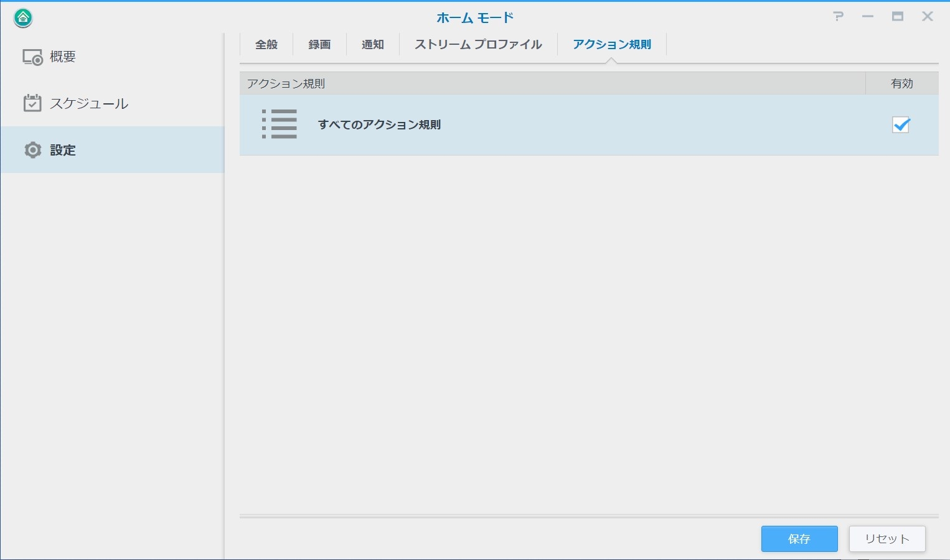950x560 pixels.
Task: Click the 有効 column header
Action: (x=901, y=83)
